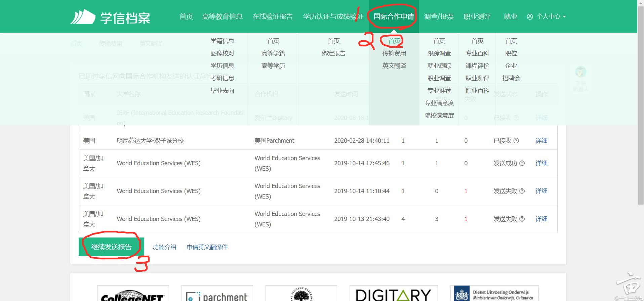Click the user avatar icon beside 个人中心
Screen dimensions: 644x301
point(530,17)
